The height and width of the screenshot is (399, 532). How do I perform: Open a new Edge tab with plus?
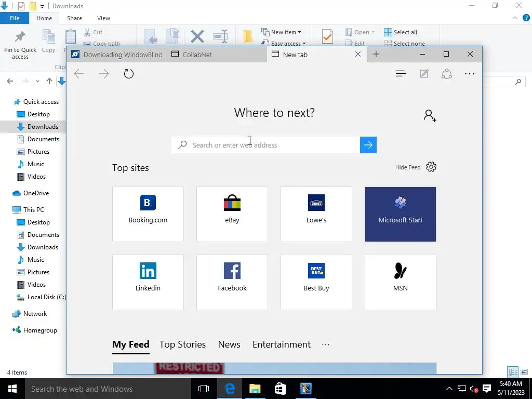click(x=376, y=54)
